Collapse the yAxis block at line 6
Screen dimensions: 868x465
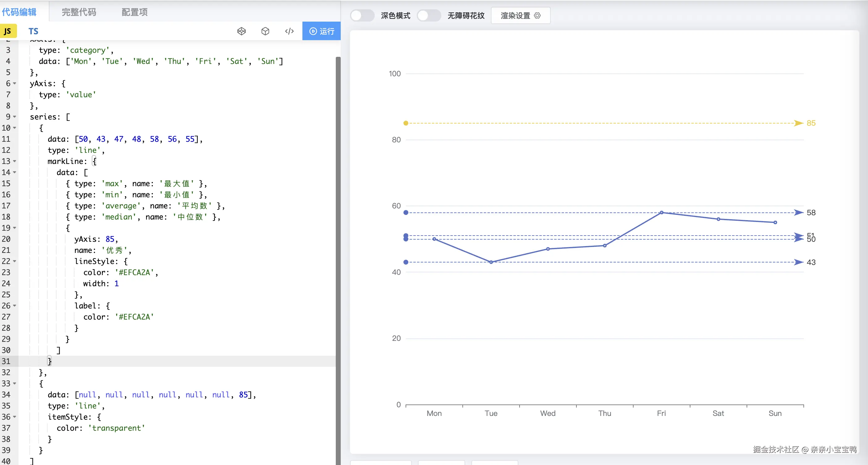pyautogui.click(x=15, y=83)
